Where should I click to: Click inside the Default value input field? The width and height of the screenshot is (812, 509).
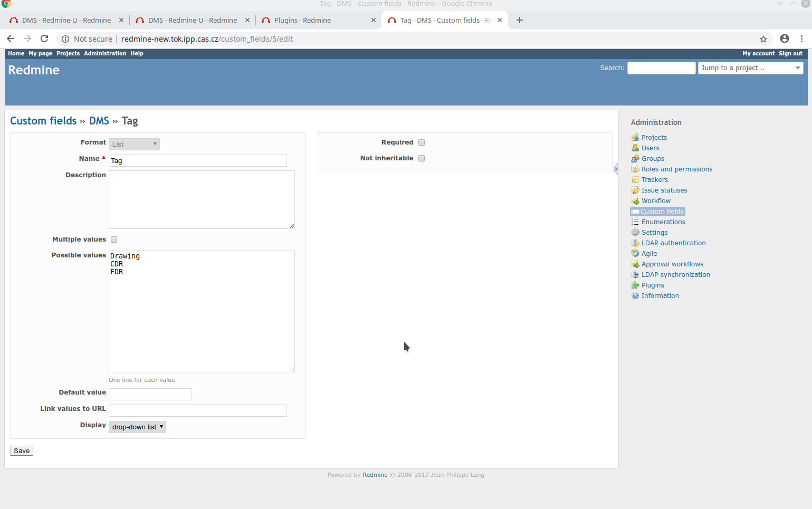tap(150, 394)
